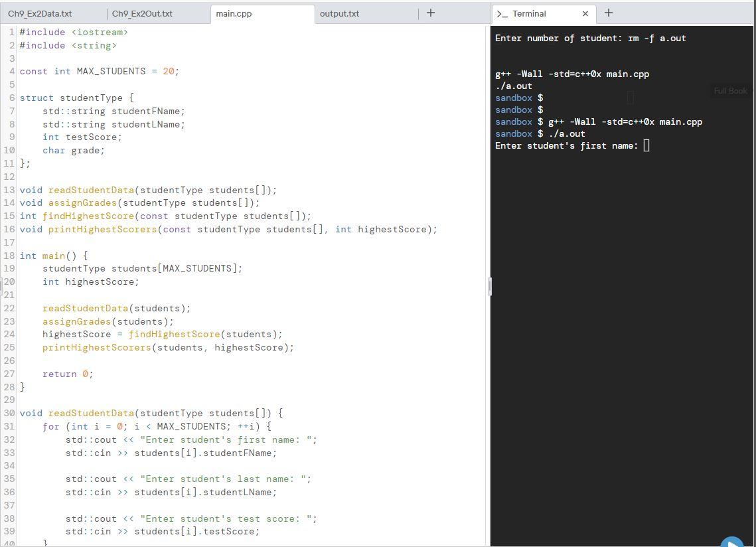Select the main.cpp tab
The image size is (756, 547).
tap(234, 13)
